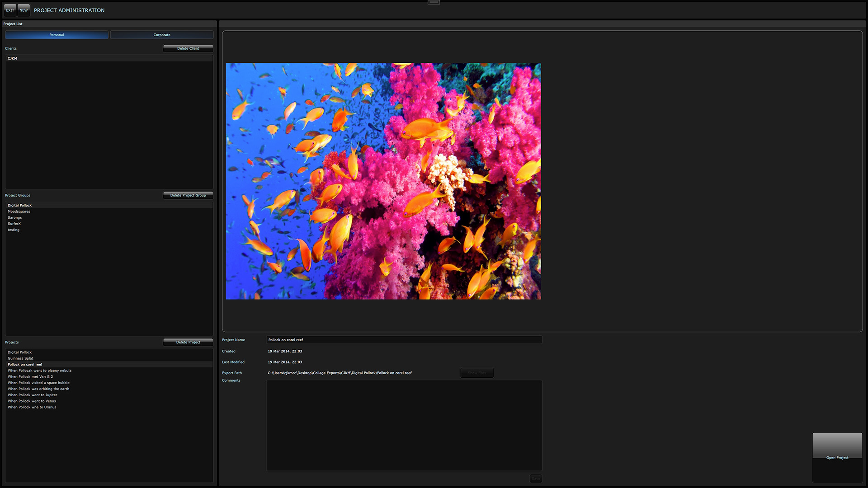Click the Last Modified date value
This screenshot has width=868, height=488.
285,362
